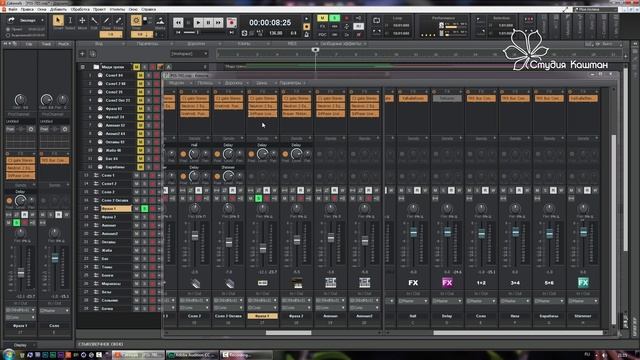Viewport: 640px width, 360px height.
Task: Select the Проект export radio button
Action: 8,29
